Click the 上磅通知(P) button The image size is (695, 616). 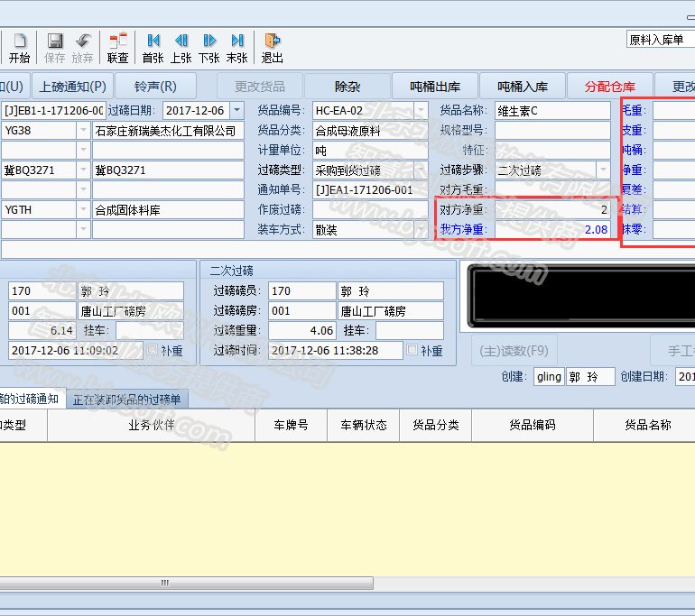(x=73, y=87)
